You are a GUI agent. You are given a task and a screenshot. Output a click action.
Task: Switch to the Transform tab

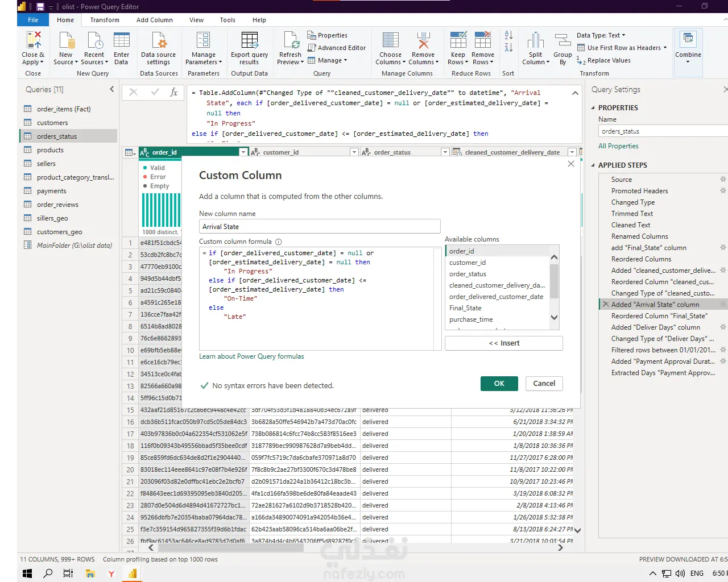105,20
